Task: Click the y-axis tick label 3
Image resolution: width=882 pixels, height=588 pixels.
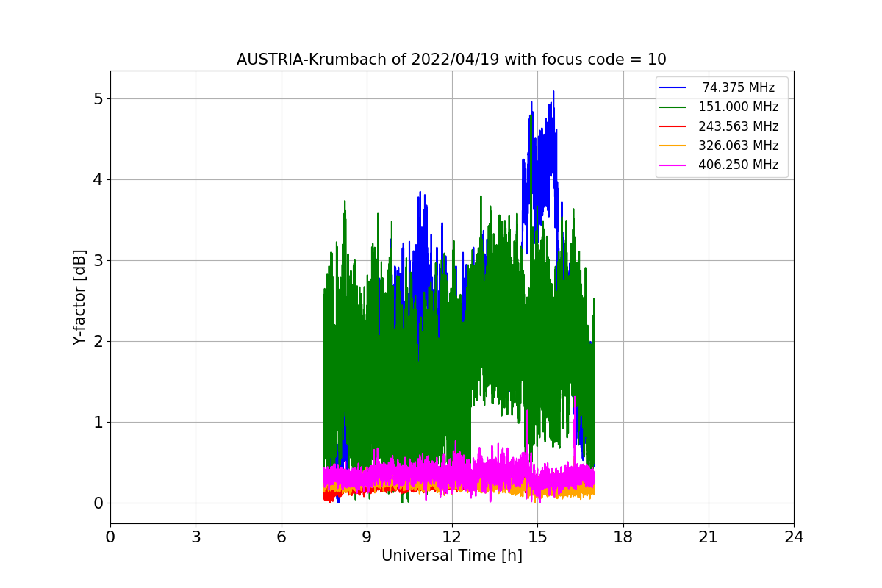Action: point(98,260)
